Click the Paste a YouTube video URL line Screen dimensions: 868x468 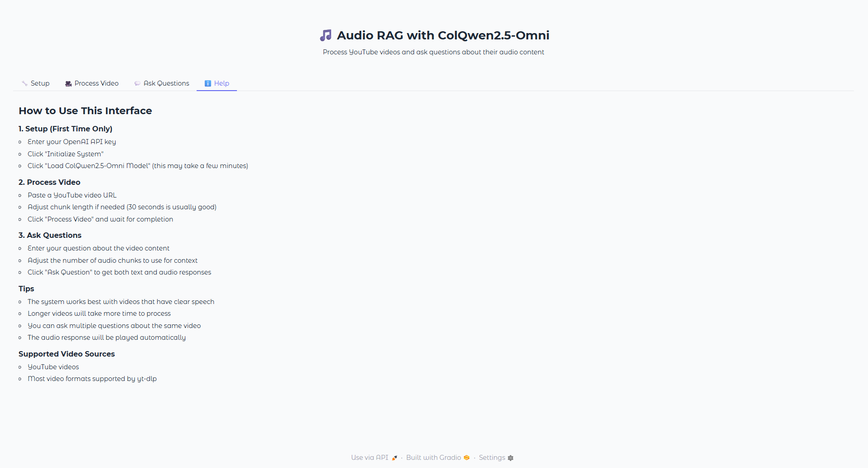tap(72, 195)
